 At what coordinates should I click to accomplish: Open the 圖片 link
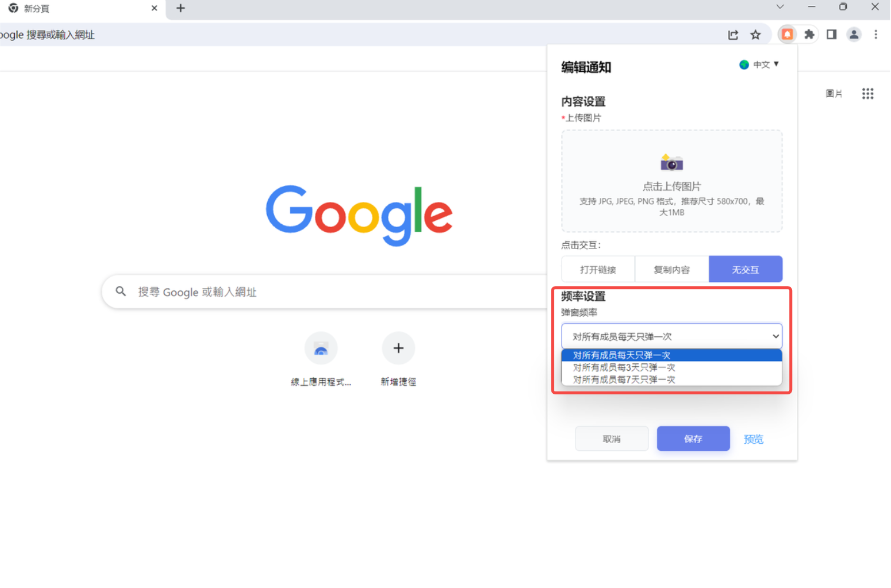[x=834, y=94]
